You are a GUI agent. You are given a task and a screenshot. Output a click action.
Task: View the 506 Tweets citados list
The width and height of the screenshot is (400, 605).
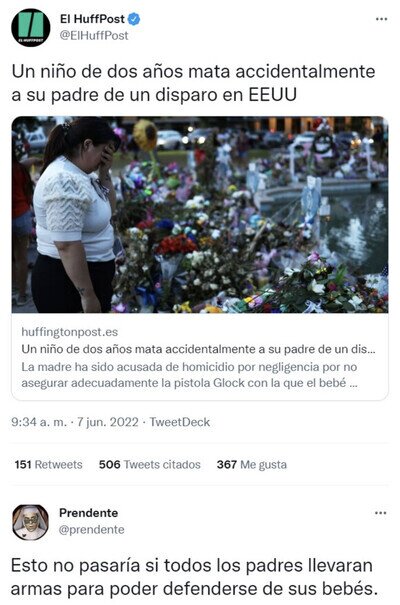tap(150, 465)
